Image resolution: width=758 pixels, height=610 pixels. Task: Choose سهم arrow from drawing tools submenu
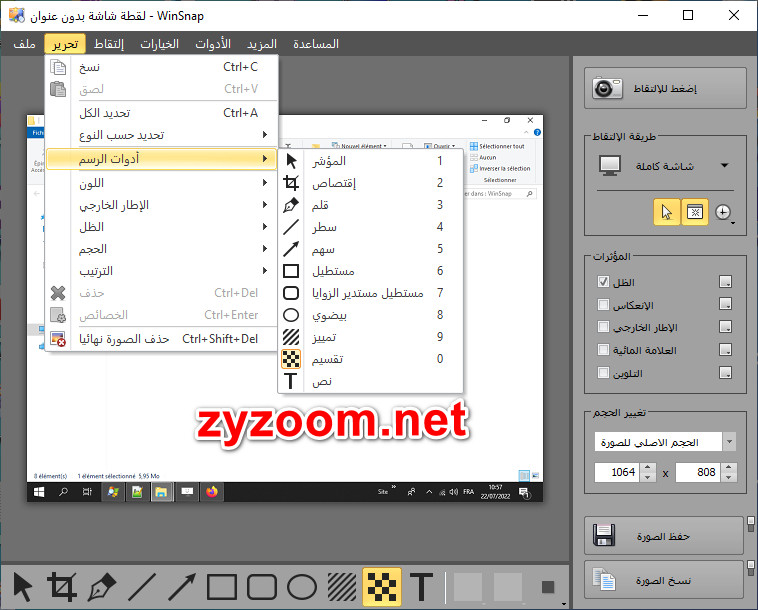coord(370,249)
